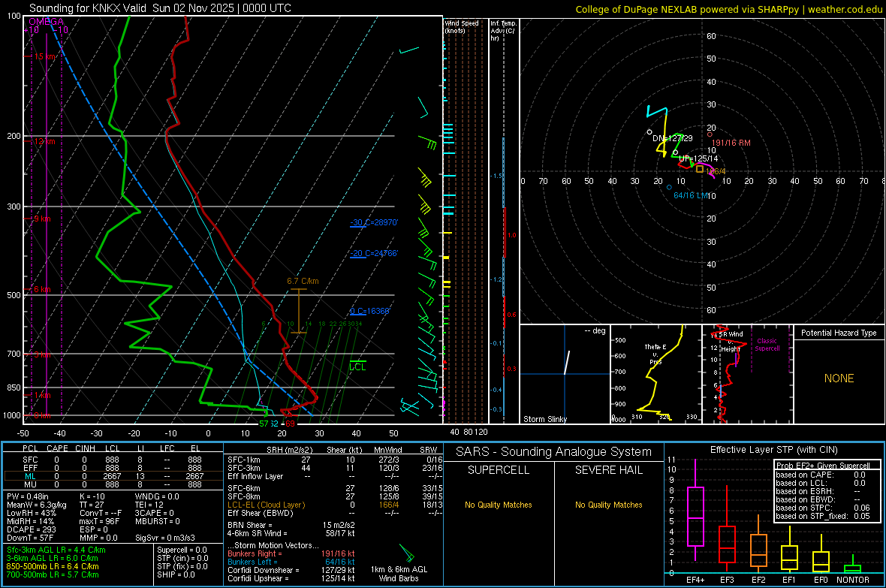
Task: Click the 'SigSvr = 0 m3/s3' value
Action: (165, 538)
